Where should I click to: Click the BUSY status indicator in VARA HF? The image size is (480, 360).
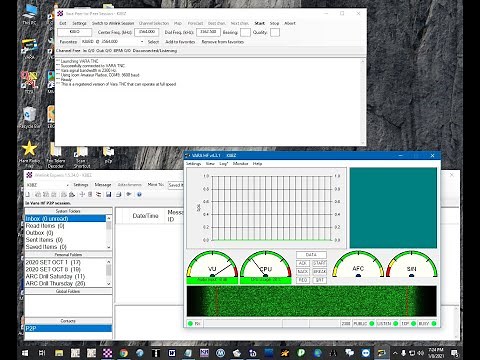point(427,323)
